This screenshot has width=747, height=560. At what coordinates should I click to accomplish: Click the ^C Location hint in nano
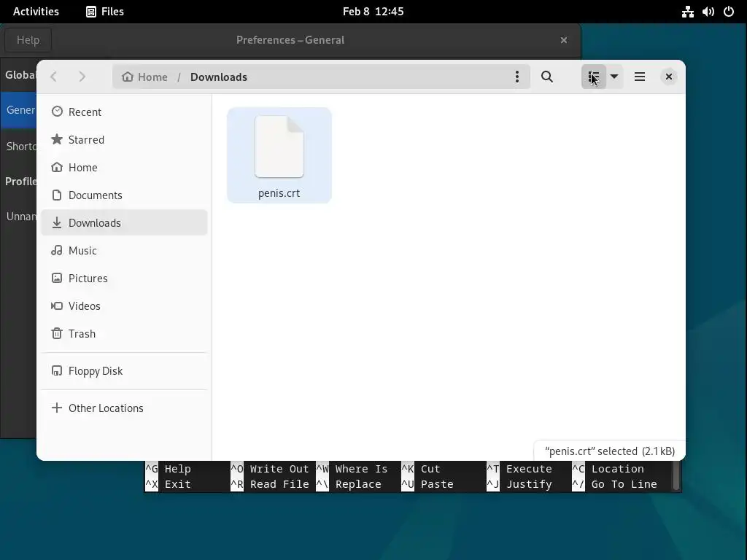tap(608, 469)
